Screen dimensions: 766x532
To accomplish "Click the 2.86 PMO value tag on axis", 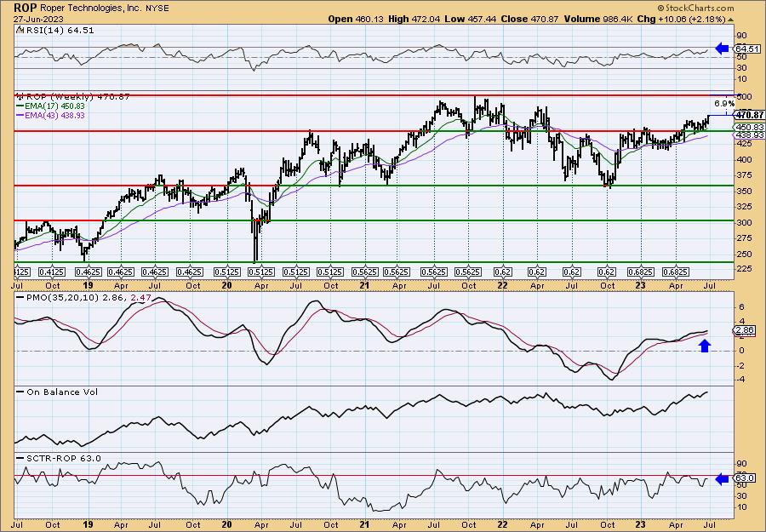I will tap(745, 331).
